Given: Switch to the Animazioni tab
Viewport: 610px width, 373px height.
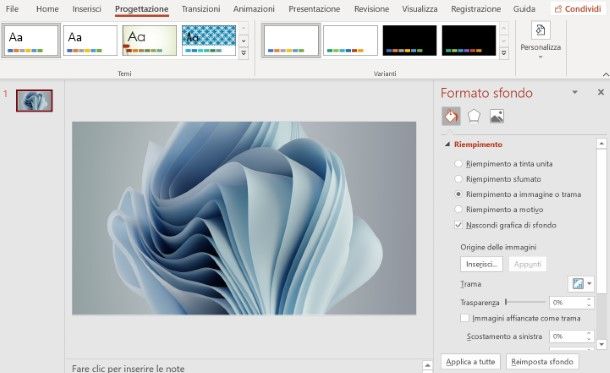Looking at the screenshot, I should (x=254, y=9).
